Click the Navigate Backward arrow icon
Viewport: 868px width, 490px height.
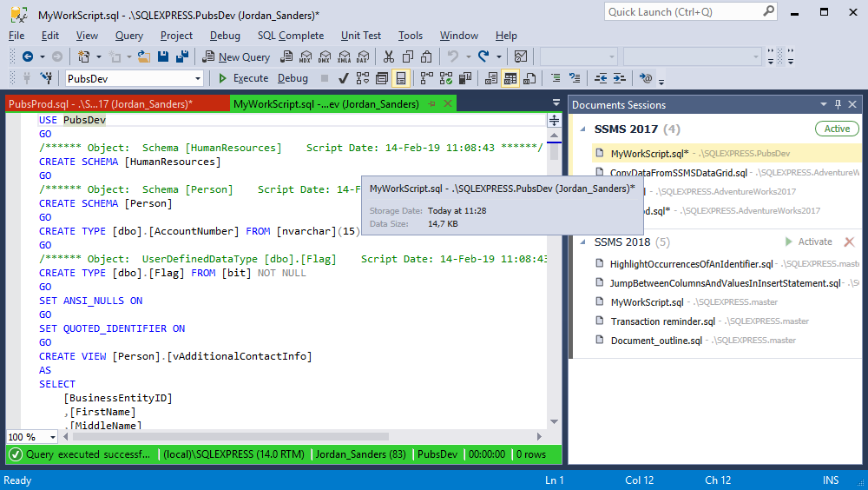point(28,56)
